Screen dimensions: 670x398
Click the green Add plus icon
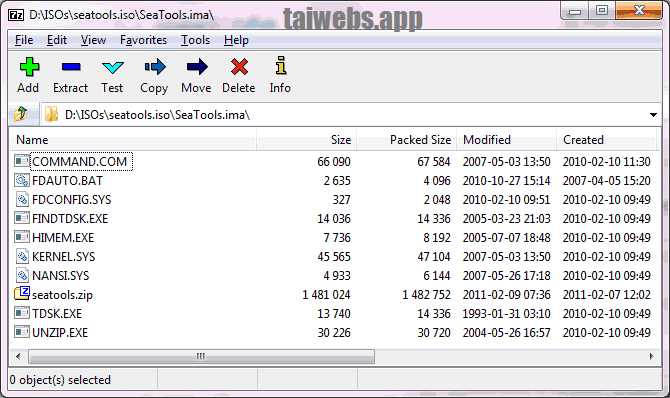[29, 67]
